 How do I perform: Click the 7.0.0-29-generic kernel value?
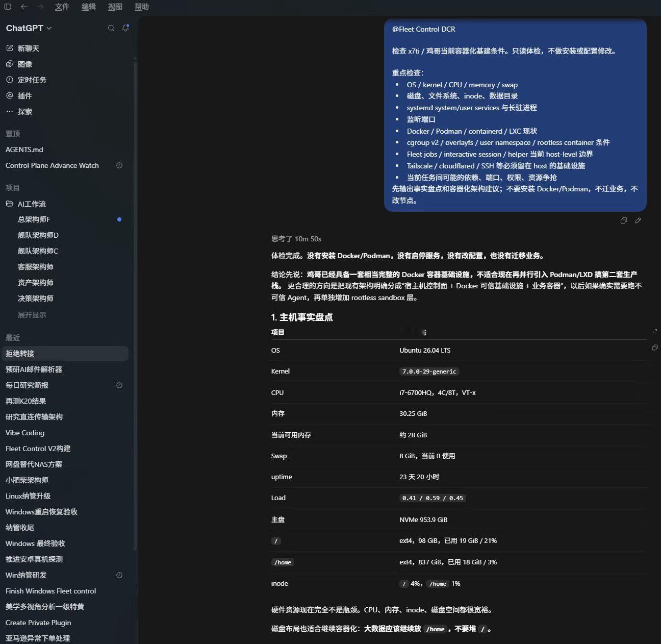pyautogui.click(x=429, y=371)
